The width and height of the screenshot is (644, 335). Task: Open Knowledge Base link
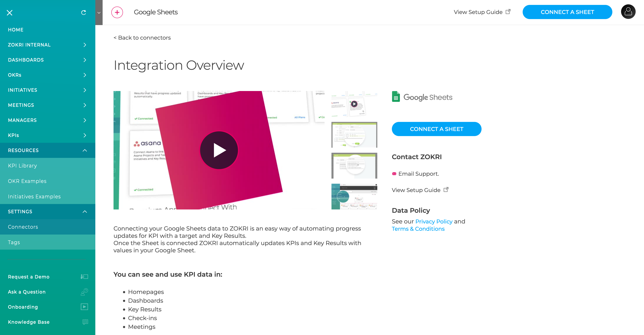(x=29, y=322)
